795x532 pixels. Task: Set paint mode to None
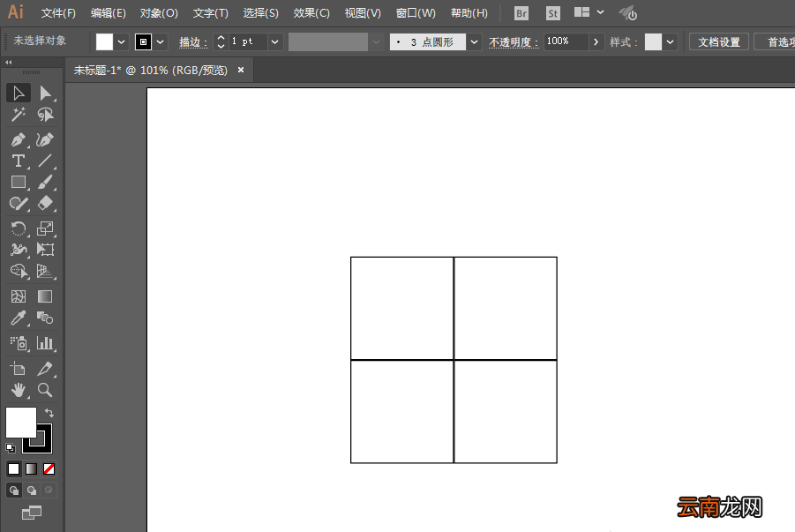point(49,469)
